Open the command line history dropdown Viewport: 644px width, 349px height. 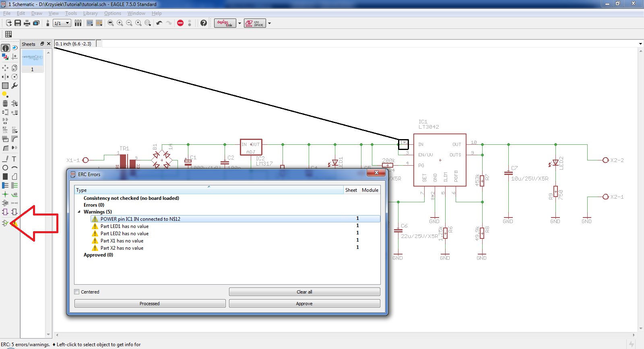tap(640, 44)
